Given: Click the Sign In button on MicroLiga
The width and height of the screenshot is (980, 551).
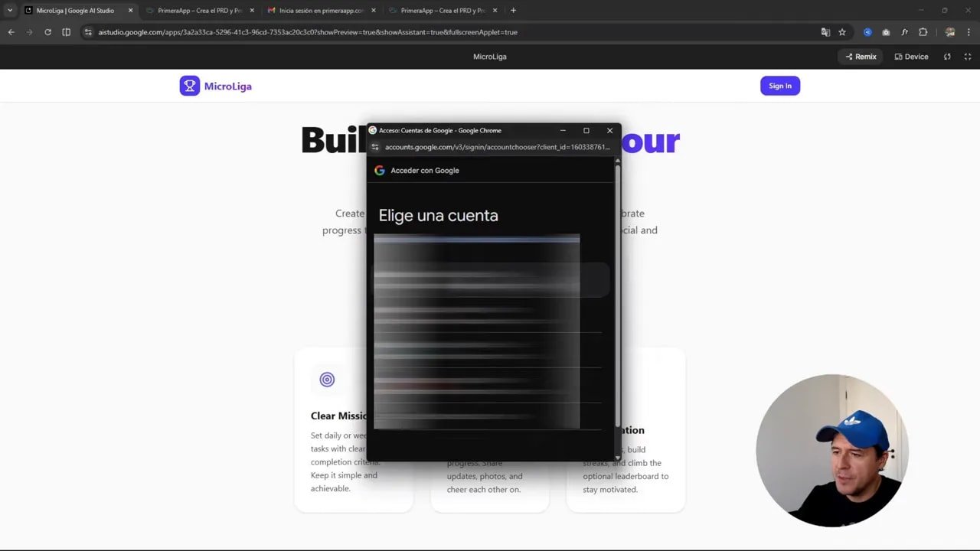Looking at the screenshot, I should pos(780,85).
